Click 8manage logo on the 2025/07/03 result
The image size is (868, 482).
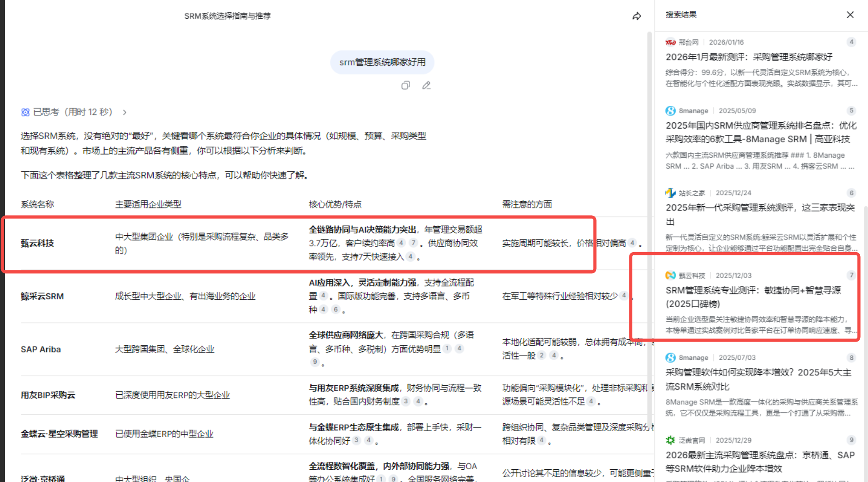pyautogui.click(x=670, y=358)
